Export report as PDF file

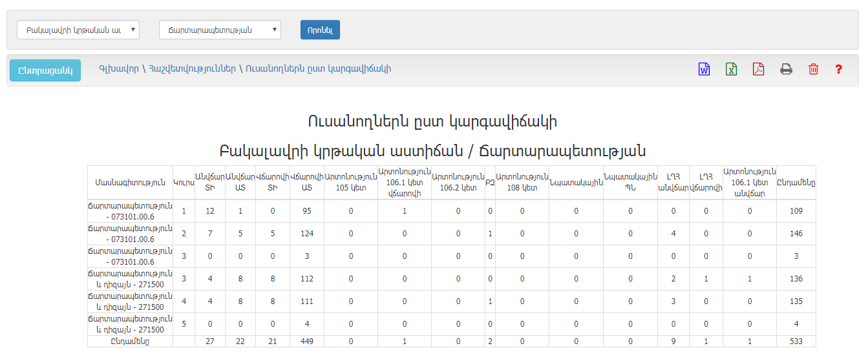coord(758,69)
